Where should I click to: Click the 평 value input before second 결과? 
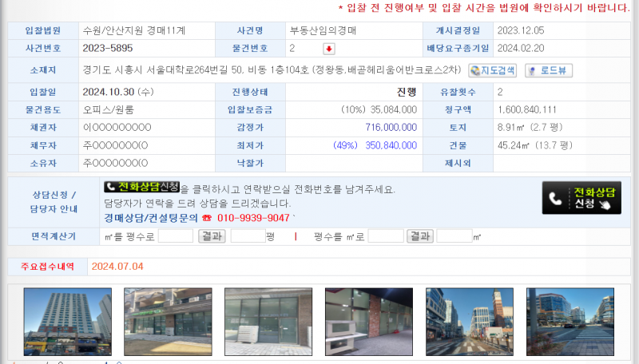click(x=386, y=236)
